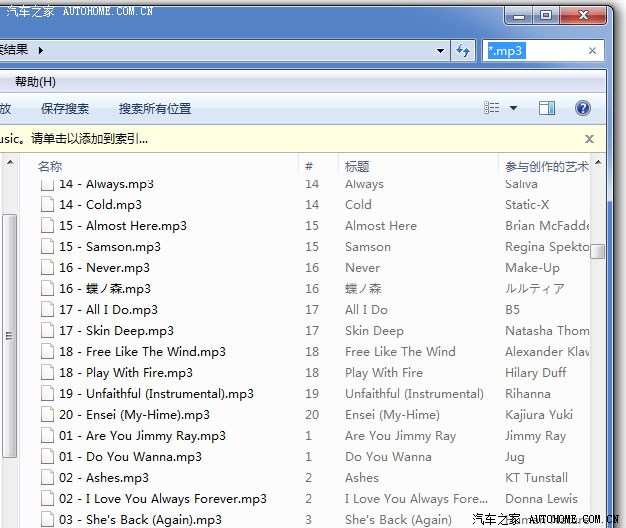This screenshot has width=626, height=528.
Task: Select the 14 - Always.mp3 file icon
Action: click(47, 185)
